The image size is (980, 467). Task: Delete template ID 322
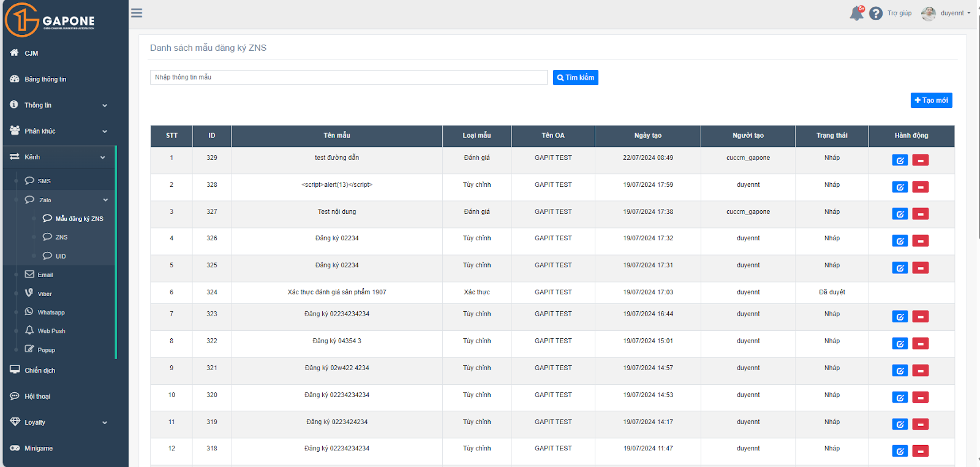point(921,344)
